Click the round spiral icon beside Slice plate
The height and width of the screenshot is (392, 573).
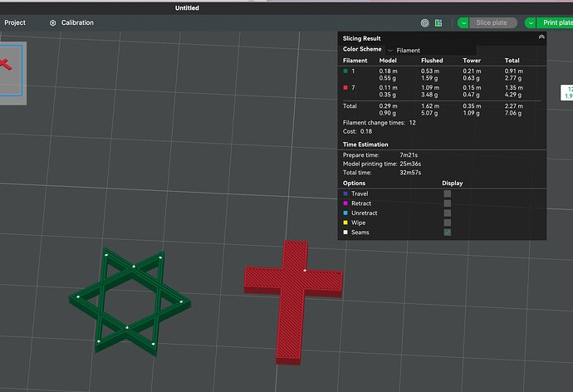[424, 23]
